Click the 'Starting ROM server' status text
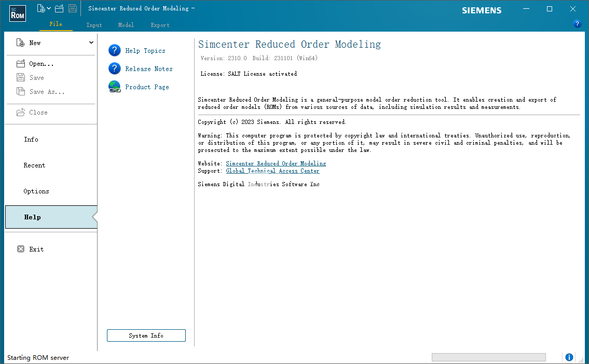The width and height of the screenshot is (589, 364). click(38, 358)
